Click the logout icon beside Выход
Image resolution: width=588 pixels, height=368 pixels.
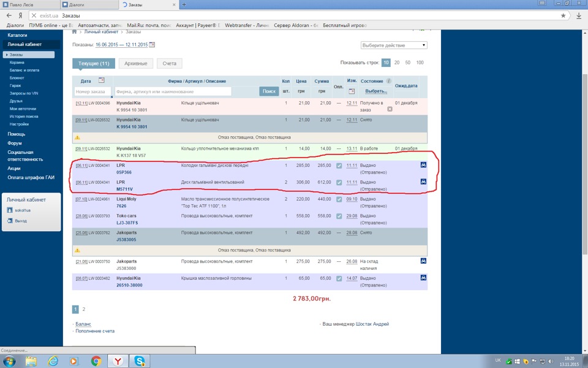point(10,221)
